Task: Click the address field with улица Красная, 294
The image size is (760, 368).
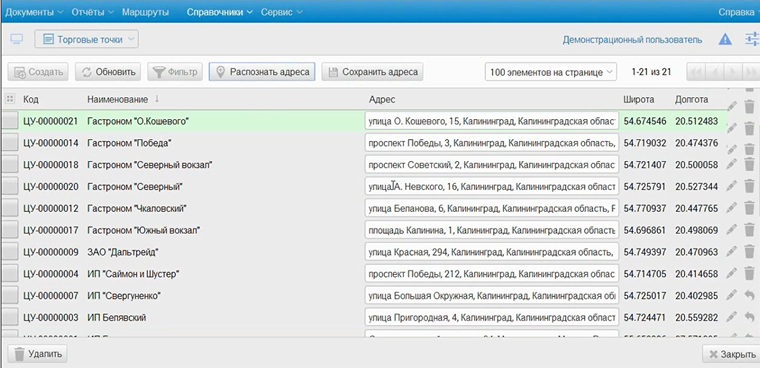Action: coord(492,252)
